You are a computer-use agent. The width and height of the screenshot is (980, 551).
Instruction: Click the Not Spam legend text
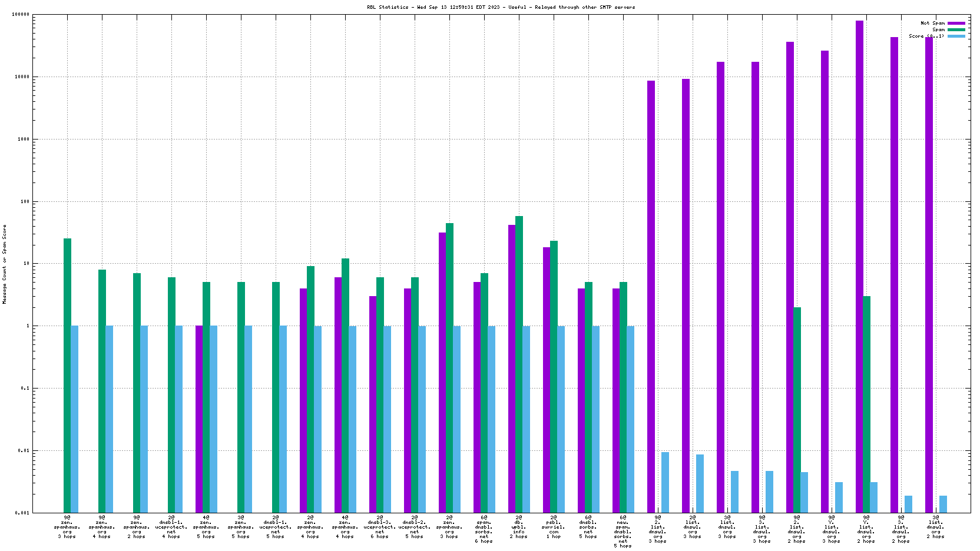click(932, 23)
